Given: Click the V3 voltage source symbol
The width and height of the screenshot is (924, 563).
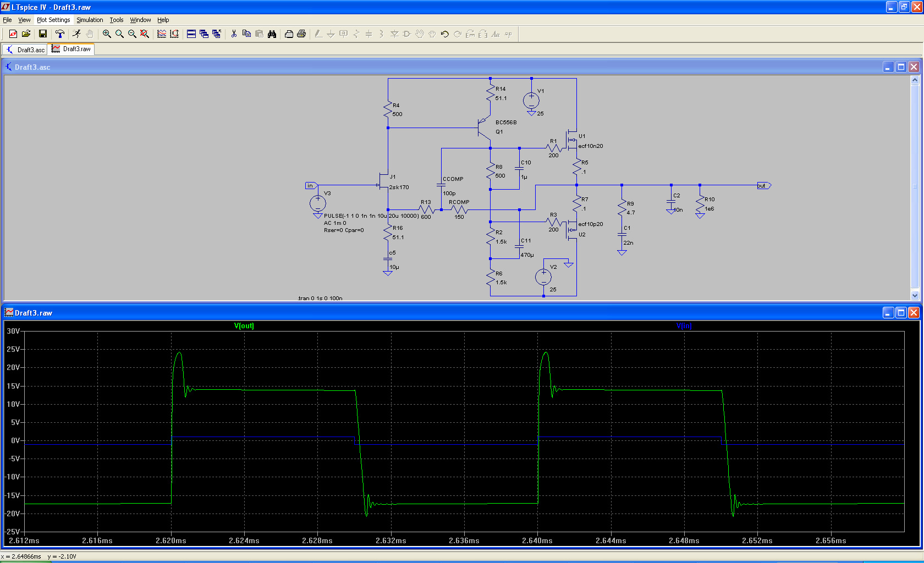Looking at the screenshot, I should [317, 203].
